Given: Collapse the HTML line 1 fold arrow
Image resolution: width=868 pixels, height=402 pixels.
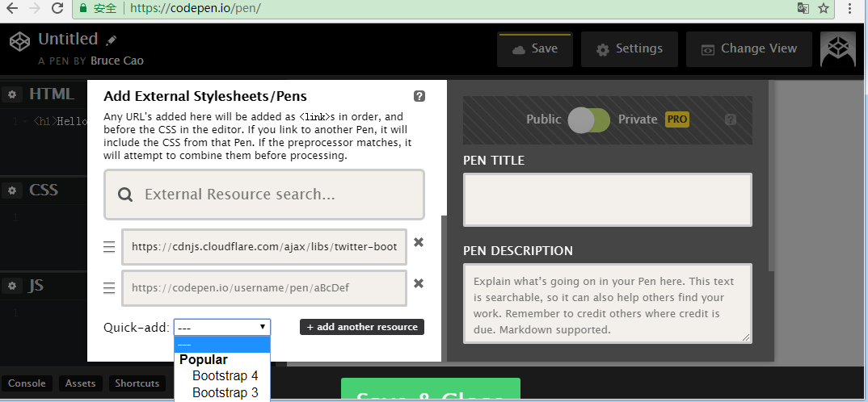Looking at the screenshot, I should pyautogui.click(x=25, y=121).
